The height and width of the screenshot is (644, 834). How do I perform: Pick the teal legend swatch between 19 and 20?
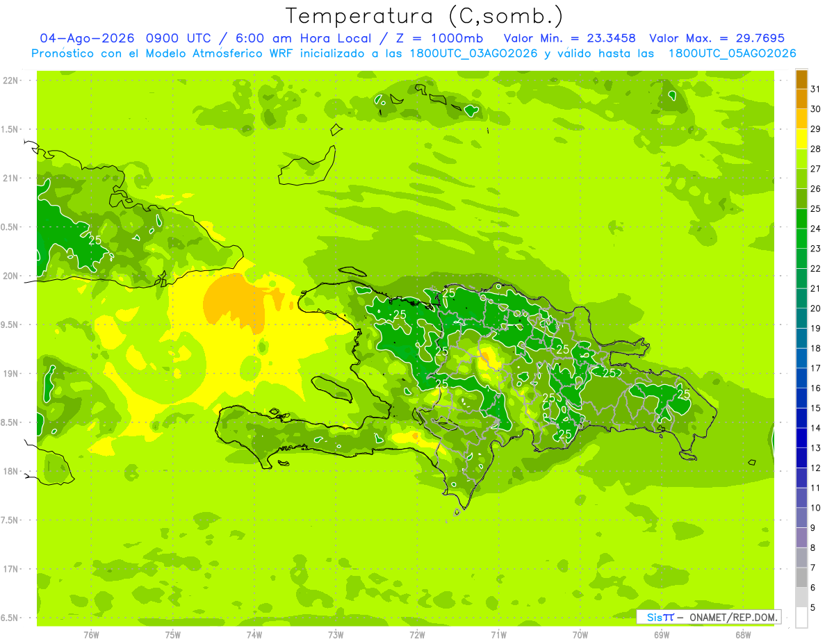pos(801,318)
